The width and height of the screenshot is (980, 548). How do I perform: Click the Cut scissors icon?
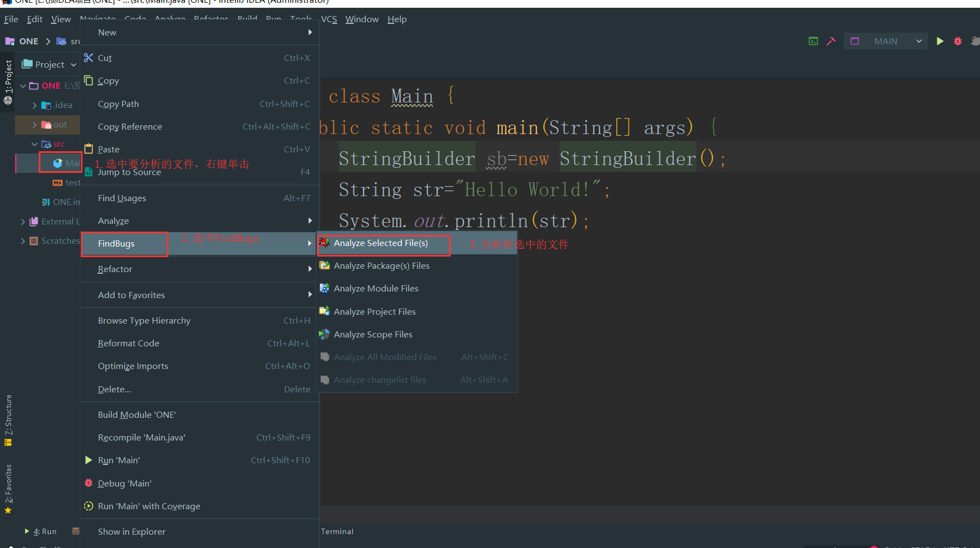(89, 58)
